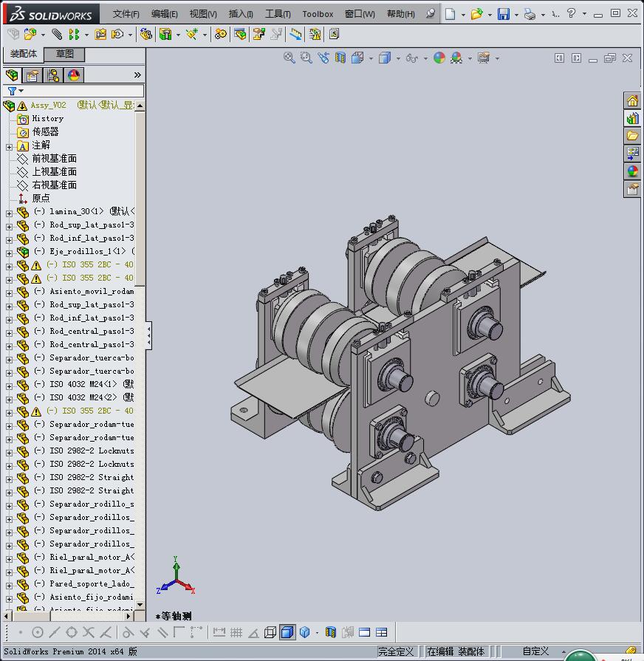Click the paperclip Mate tool icon
Screen dimensions: 644x661
(56, 34)
